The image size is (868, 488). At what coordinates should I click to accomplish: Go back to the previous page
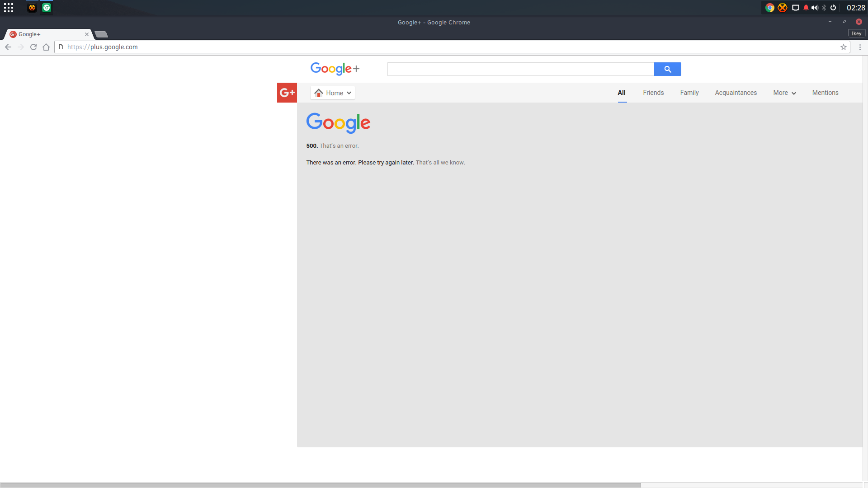click(8, 47)
